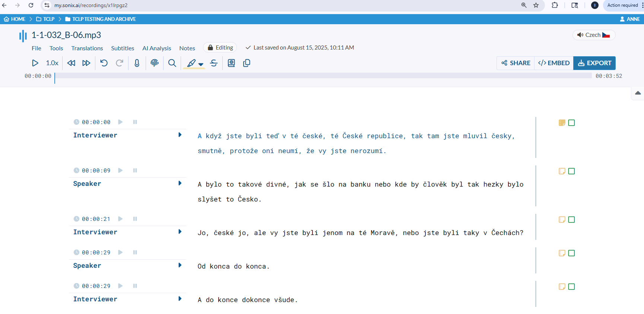Expand speaker dropdown for Interviewer at 00:00:21
Viewport: 644px width, 314px height.
[x=180, y=232]
